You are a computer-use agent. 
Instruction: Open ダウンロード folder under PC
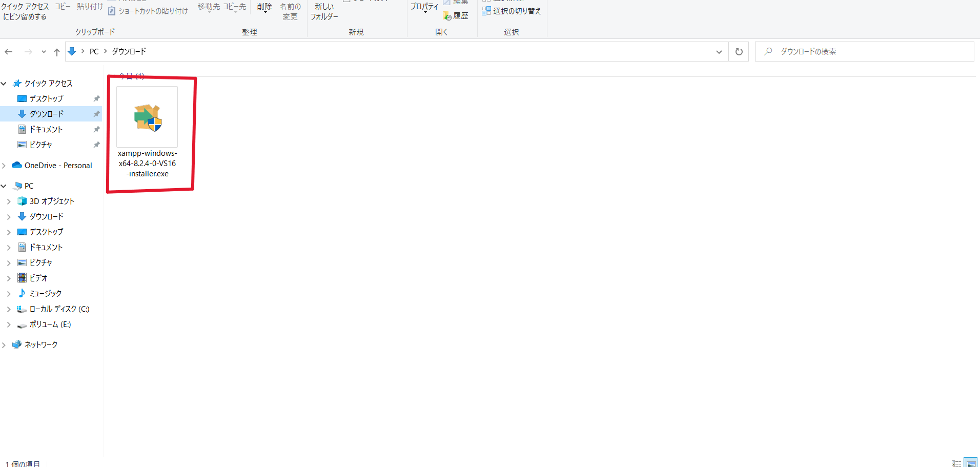(47, 216)
